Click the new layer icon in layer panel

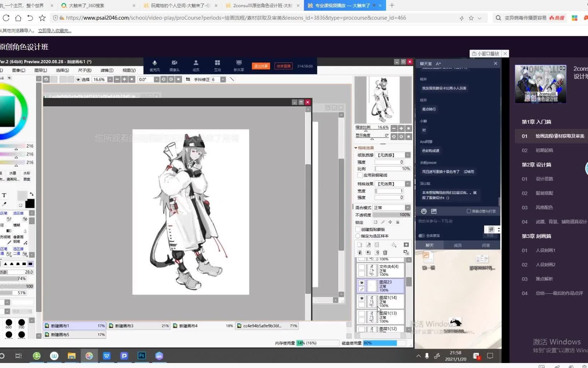[x=360, y=245]
